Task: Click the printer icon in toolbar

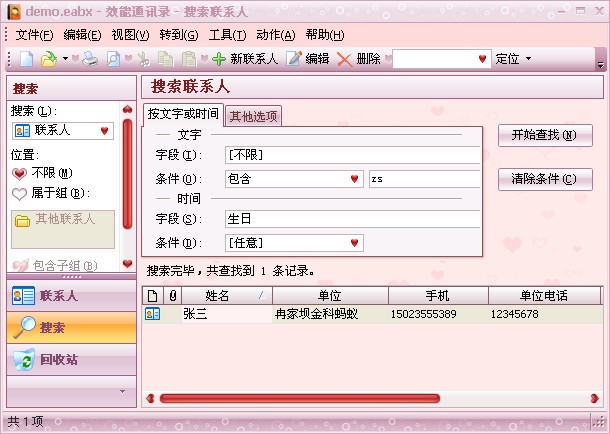Action: pyautogui.click(x=90, y=59)
